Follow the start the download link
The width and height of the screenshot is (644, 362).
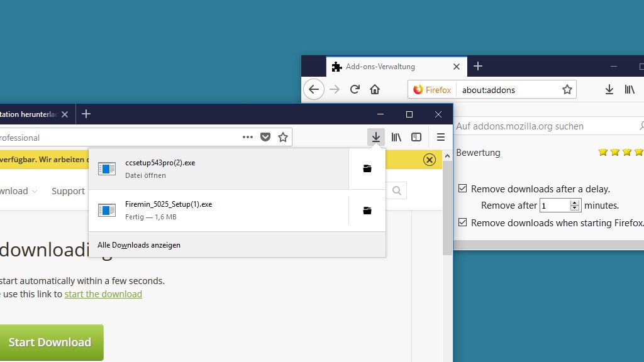103,293
